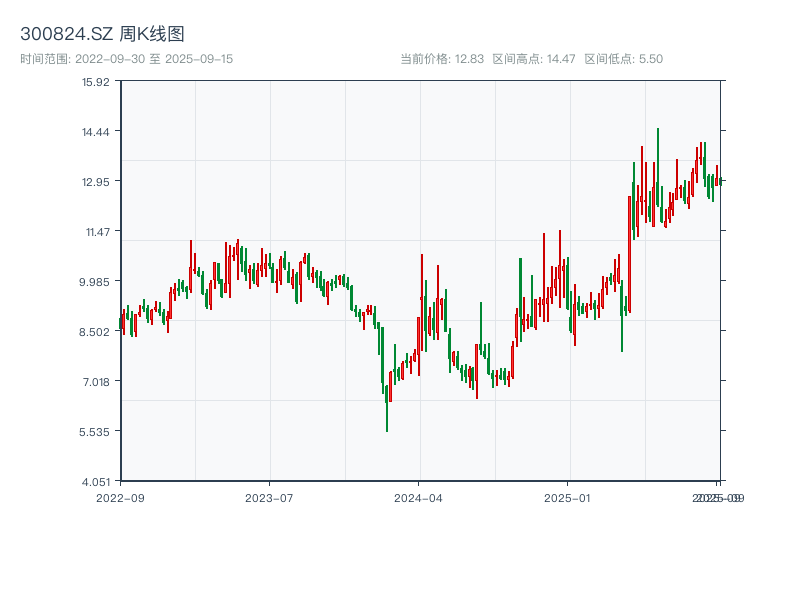Click y-axis label 4.051
800x600 pixels.
(95, 482)
